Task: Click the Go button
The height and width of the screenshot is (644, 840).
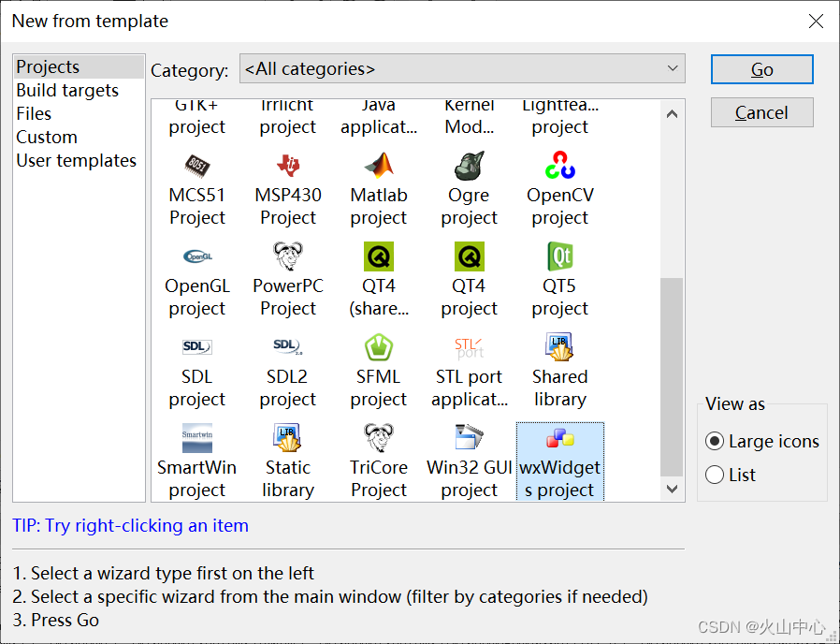Action: coord(761,69)
